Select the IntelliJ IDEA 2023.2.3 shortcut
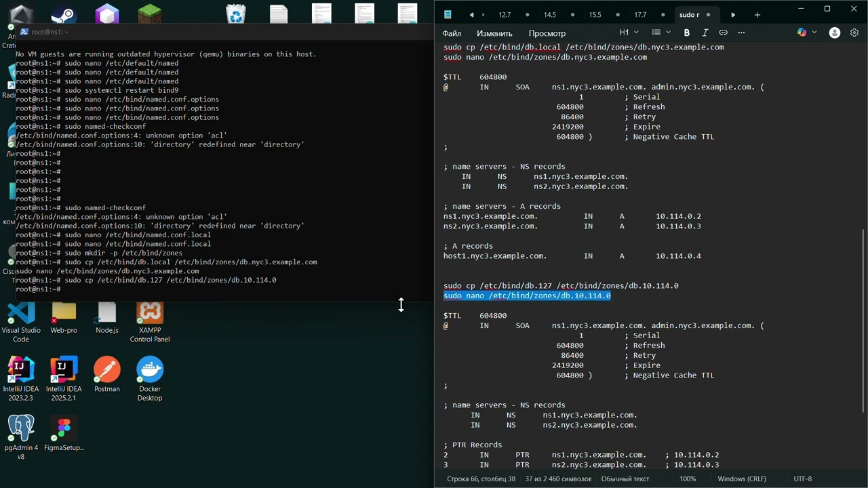This screenshot has width=868, height=488. pos(21,380)
